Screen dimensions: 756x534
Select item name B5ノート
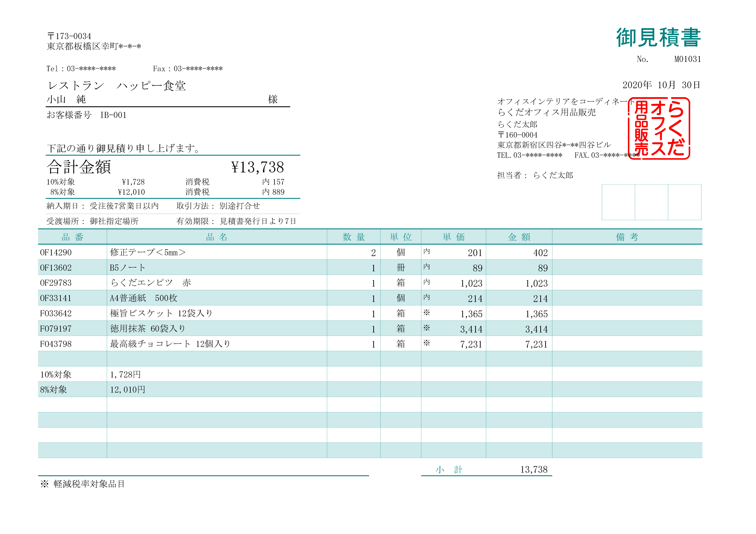click(127, 268)
